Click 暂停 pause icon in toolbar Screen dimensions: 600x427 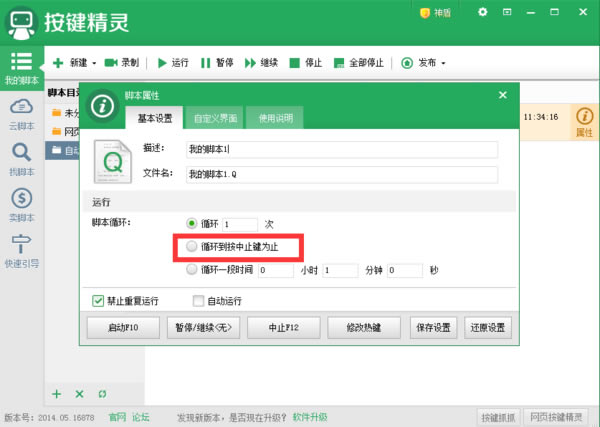(x=206, y=62)
